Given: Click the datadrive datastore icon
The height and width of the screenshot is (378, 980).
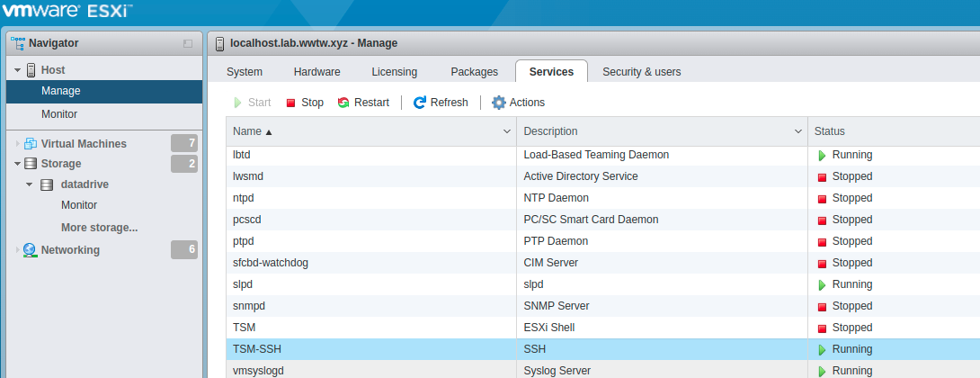Looking at the screenshot, I should pyautogui.click(x=46, y=184).
